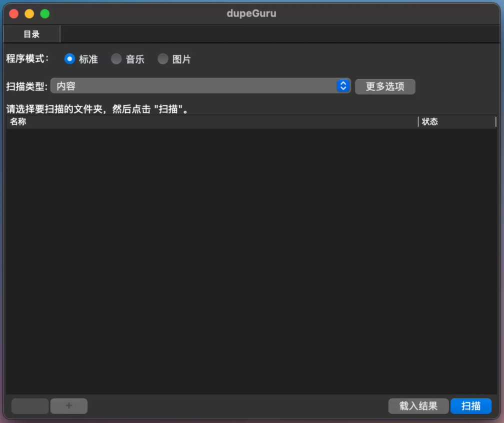
Task: Click the dupeGuru window title bar
Action: click(x=252, y=13)
